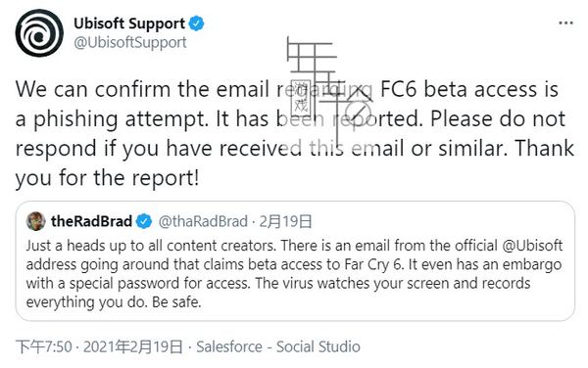Open the Salesforce - Social Studio source link
The height and width of the screenshot is (368, 588).
[278, 346]
